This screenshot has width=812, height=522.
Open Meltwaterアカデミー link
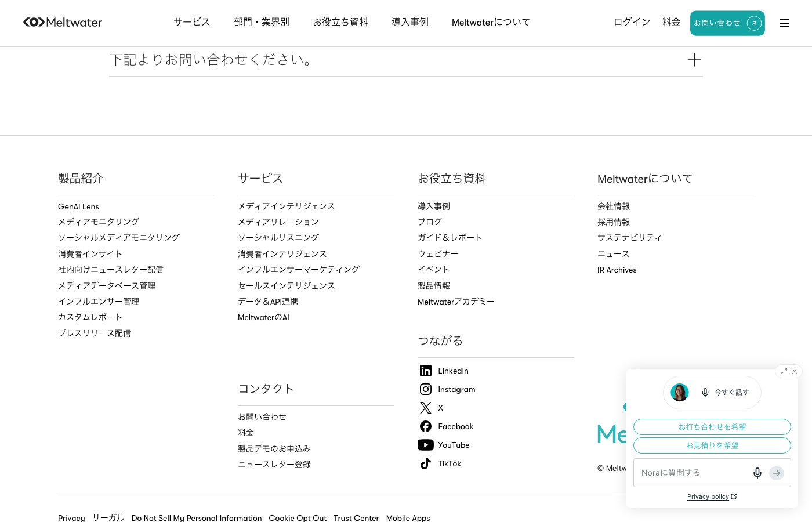(x=456, y=302)
